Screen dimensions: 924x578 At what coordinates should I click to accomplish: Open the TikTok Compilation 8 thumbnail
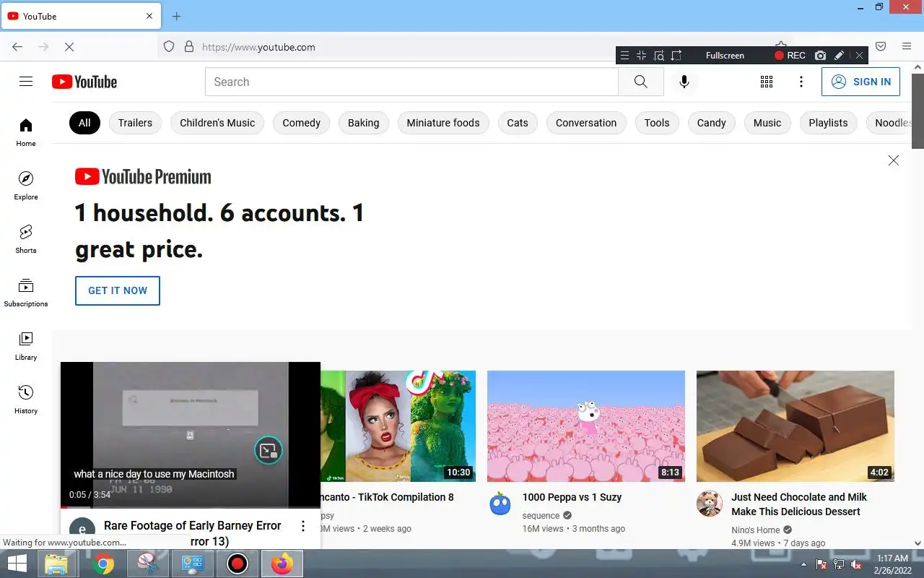point(398,426)
